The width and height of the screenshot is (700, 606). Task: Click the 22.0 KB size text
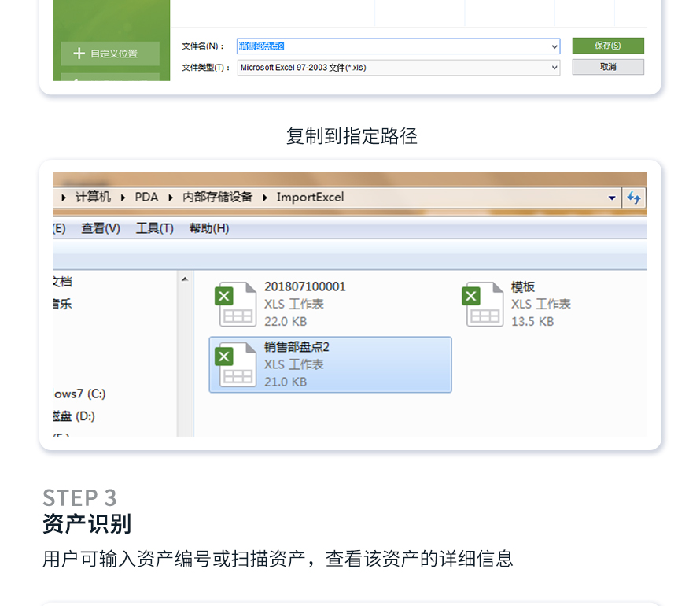tap(286, 322)
